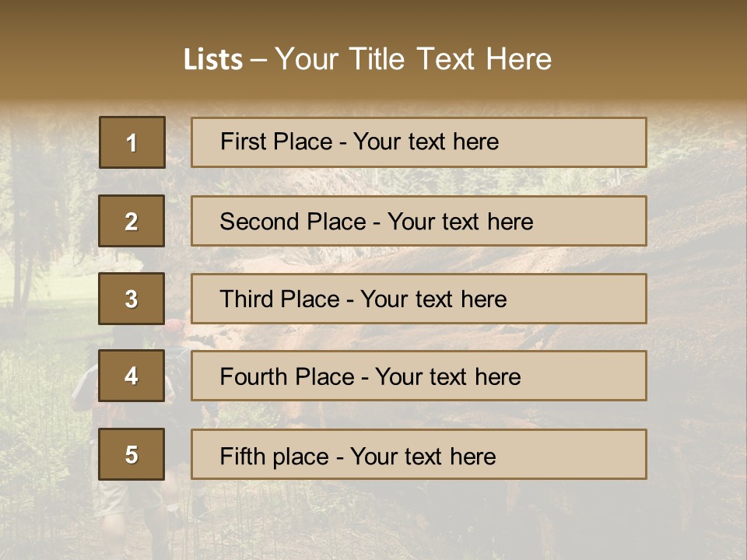Click 'Your text here' in Second Place bar
Screen dimensions: 747x560
460,222
